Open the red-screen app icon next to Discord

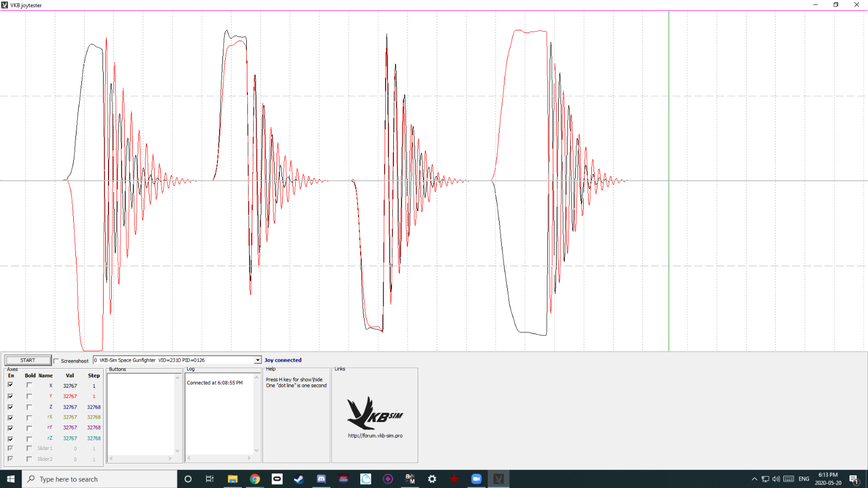click(x=343, y=479)
